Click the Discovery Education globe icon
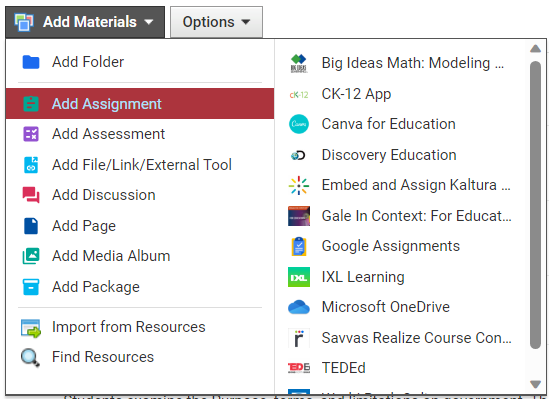 (298, 155)
